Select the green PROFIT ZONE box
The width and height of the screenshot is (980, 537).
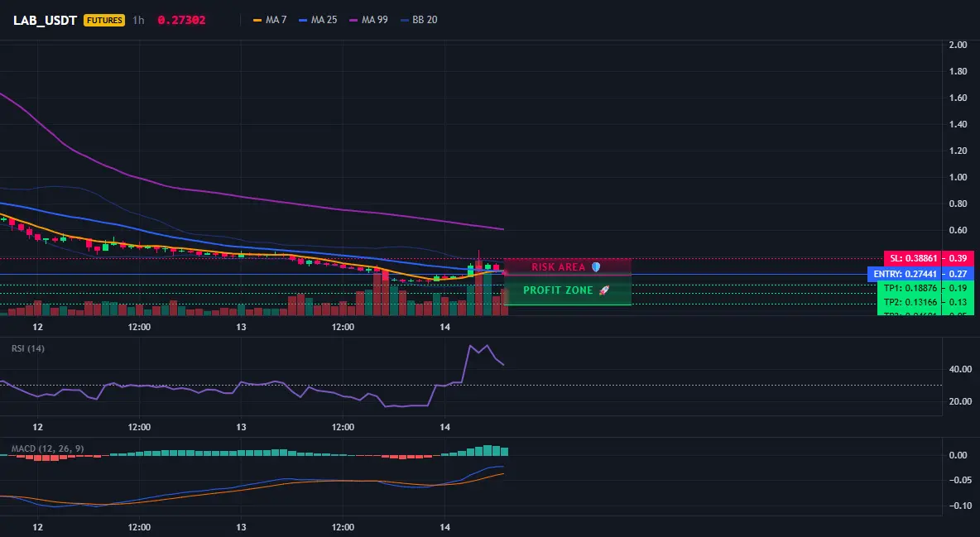568,290
